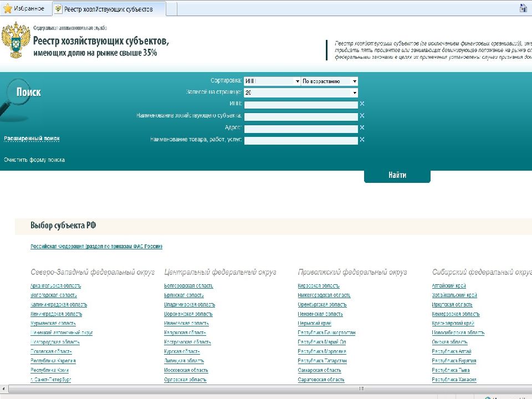Viewport: 532px width, 399px height.
Task: Select Воронежская область
Action: click(x=188, y=314)
